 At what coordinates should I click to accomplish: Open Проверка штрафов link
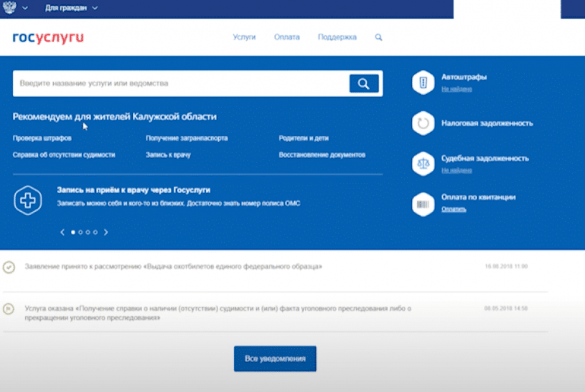tap(42, 138)
